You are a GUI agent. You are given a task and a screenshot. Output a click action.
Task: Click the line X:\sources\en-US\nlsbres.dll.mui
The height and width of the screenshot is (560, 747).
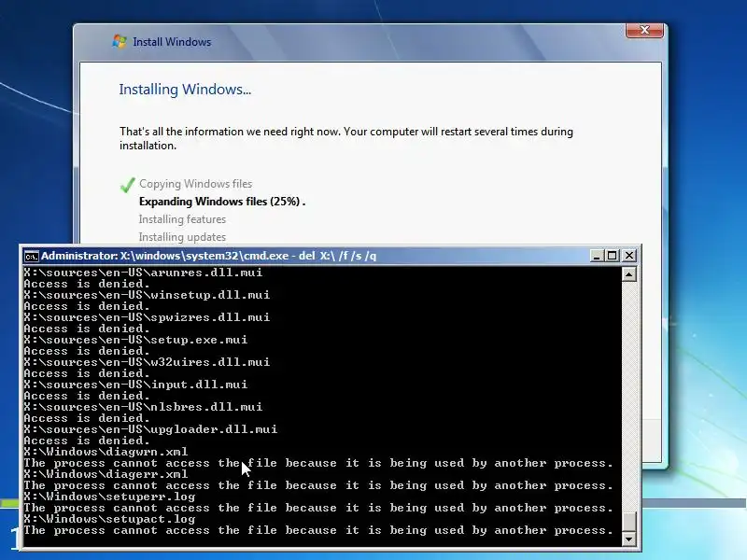click(x=143, y=407)
